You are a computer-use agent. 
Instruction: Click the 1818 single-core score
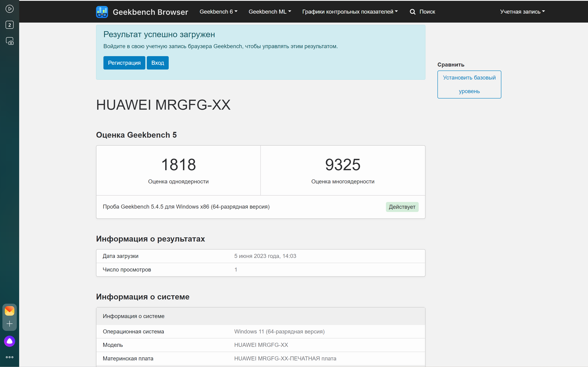(178, 165)
